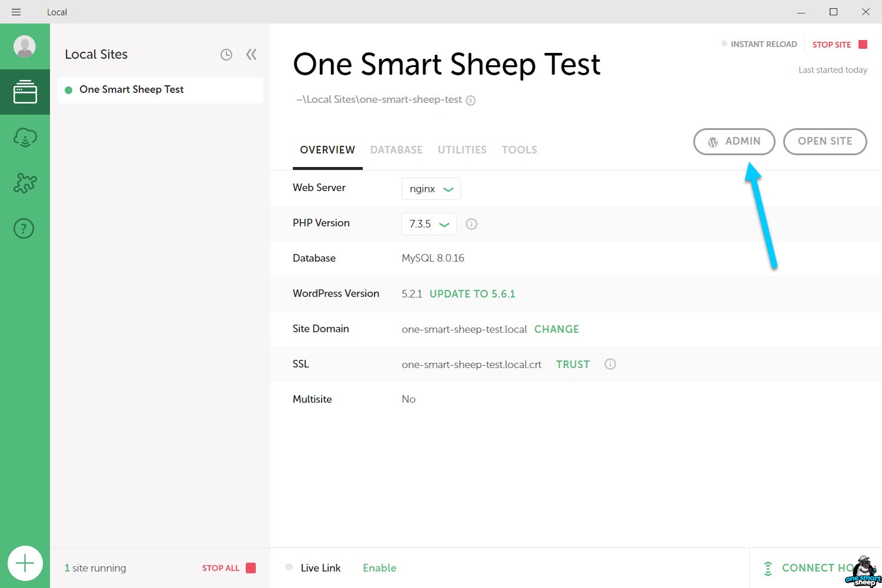The height and width of the screenshot is (588, 882).
Task: Expand the Web Server nginx dropdown
Action: pyautogui.click(x=431, y=189)
